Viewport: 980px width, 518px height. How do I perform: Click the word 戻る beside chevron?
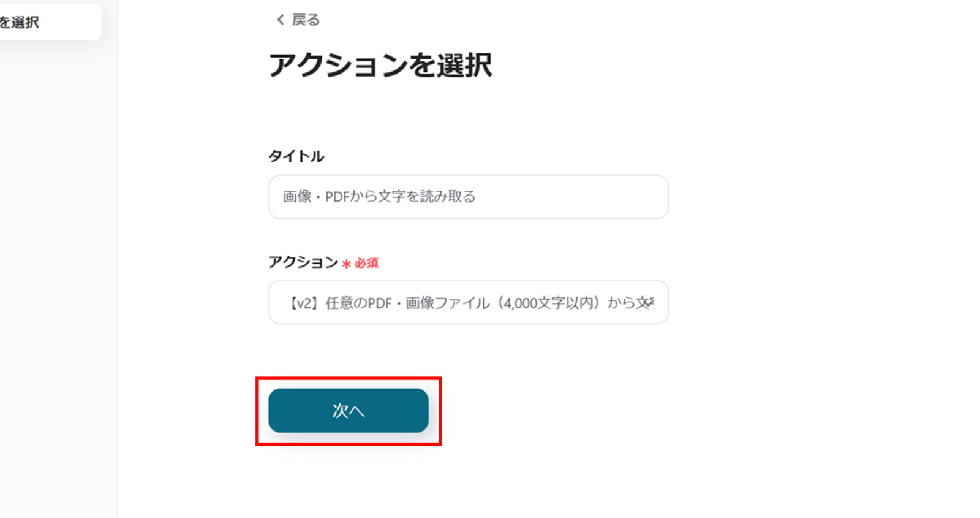click(306, 20)
